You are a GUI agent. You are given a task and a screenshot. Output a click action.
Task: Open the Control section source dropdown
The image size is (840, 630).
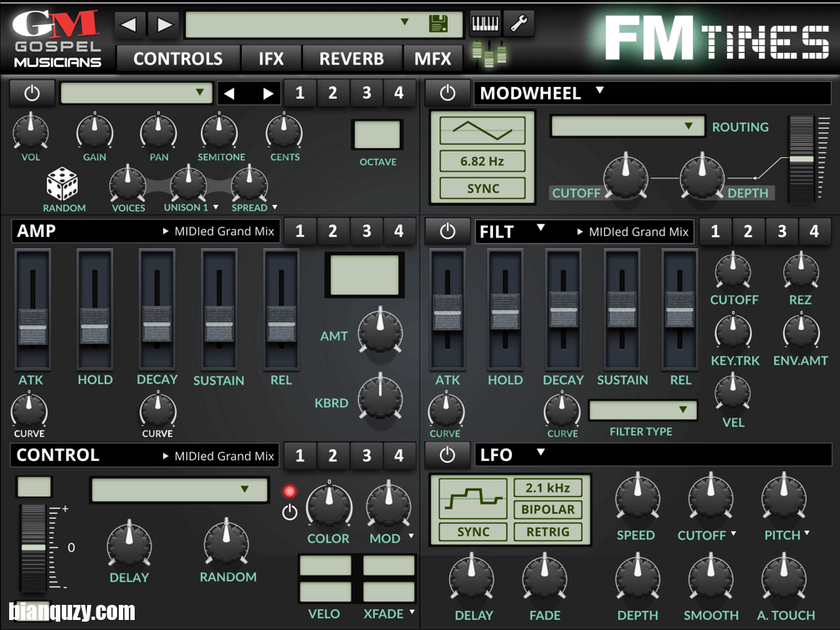pos(180,490)
